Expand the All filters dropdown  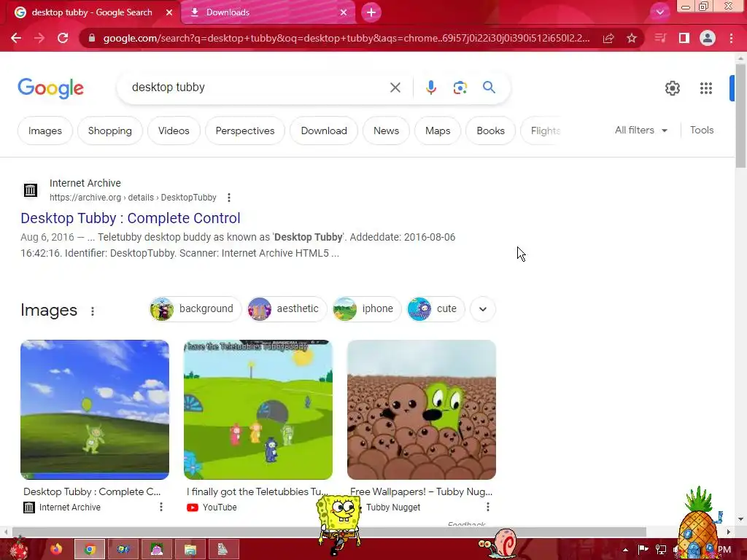click(640, 130)
